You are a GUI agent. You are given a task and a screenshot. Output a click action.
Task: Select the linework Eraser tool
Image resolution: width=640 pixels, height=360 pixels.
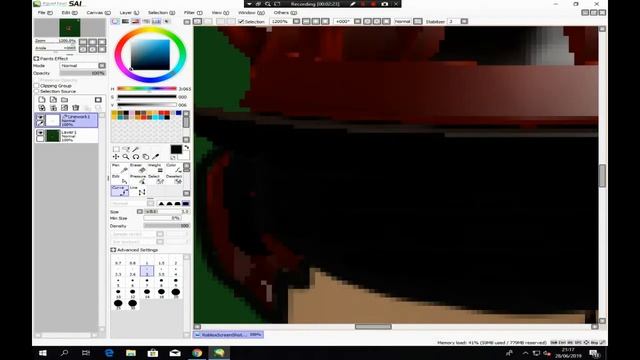pos(138,168)
